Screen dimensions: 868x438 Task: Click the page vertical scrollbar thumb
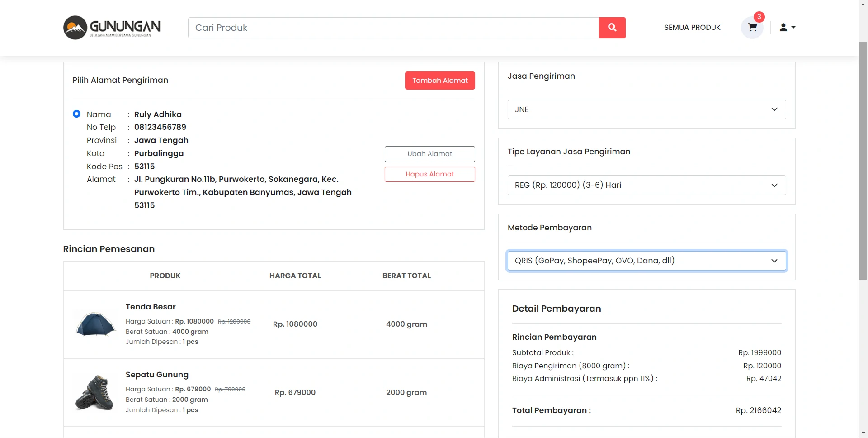click(x=863, y=158)
